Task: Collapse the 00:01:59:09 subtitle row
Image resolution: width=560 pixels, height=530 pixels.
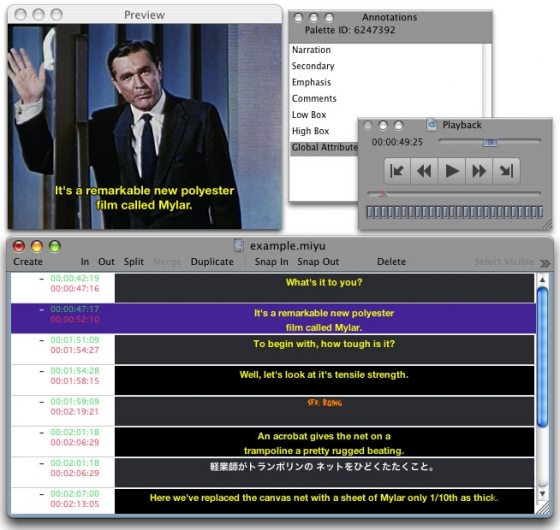Action: [x=42, y=402]
